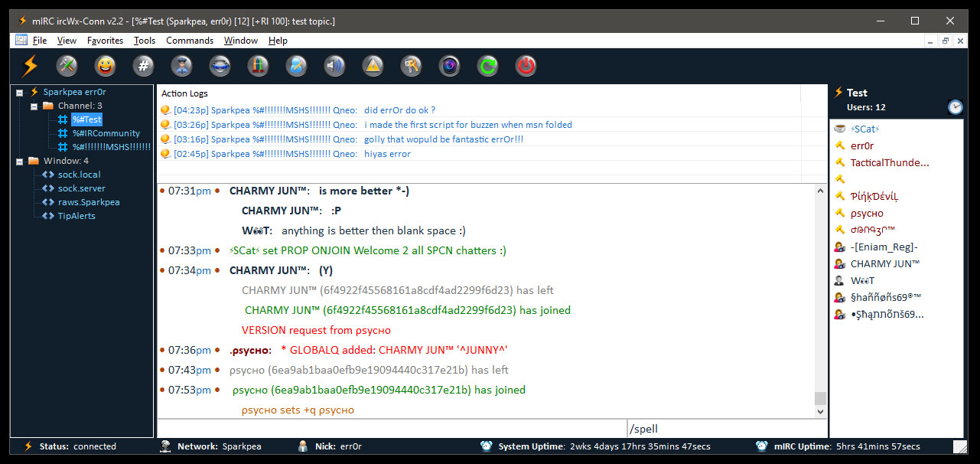Image resolution: width=980 pixels, height=464 pixels.
Task: Click the green refresh arrow toolbar icon
Action: tap(488, 66)
